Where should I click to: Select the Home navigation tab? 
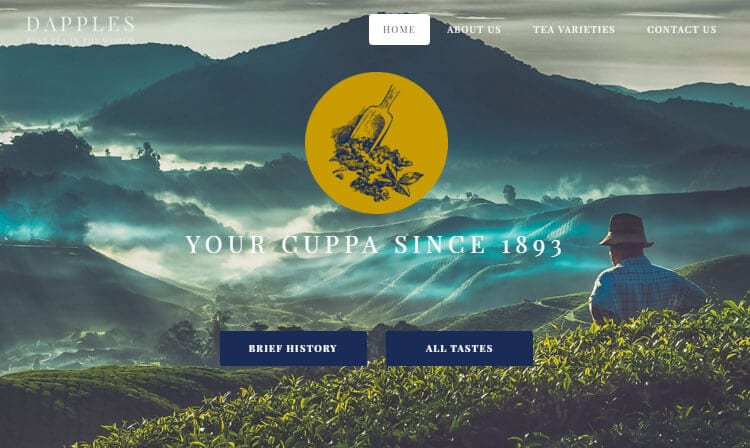(399, 29)
